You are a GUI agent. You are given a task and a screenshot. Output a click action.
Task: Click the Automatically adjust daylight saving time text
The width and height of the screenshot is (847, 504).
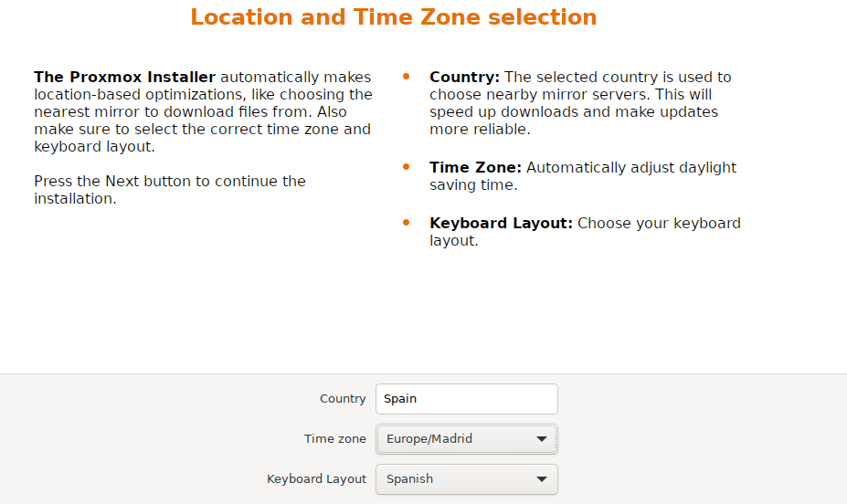(630, 168)
